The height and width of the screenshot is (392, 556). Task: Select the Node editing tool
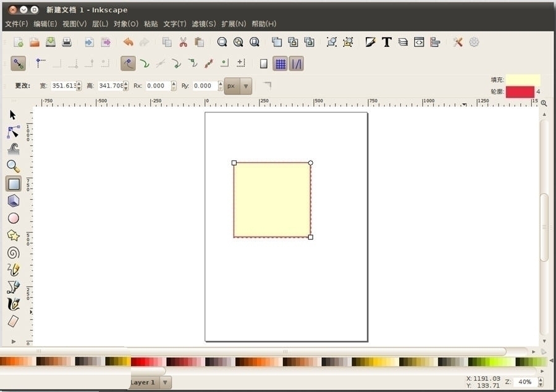[13, 131]
